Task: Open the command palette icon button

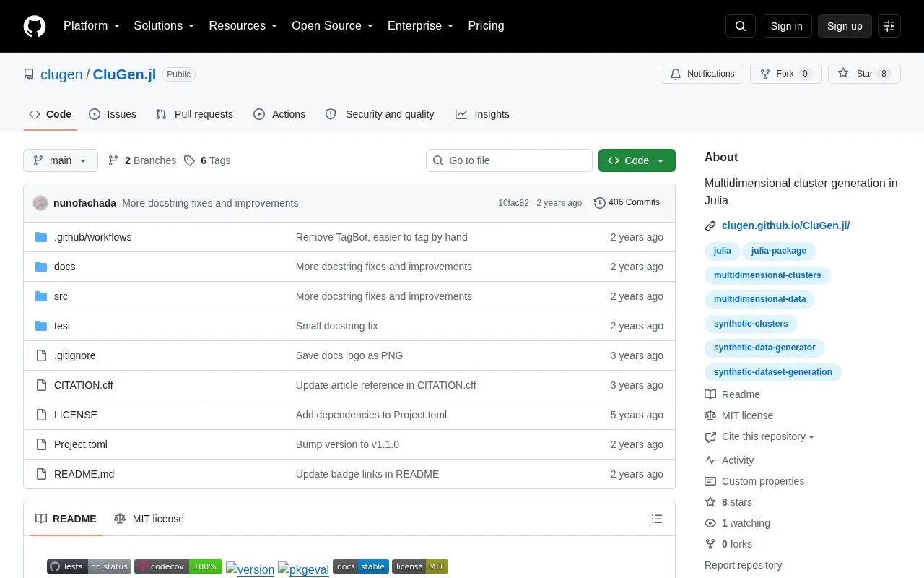Action: 889,26
